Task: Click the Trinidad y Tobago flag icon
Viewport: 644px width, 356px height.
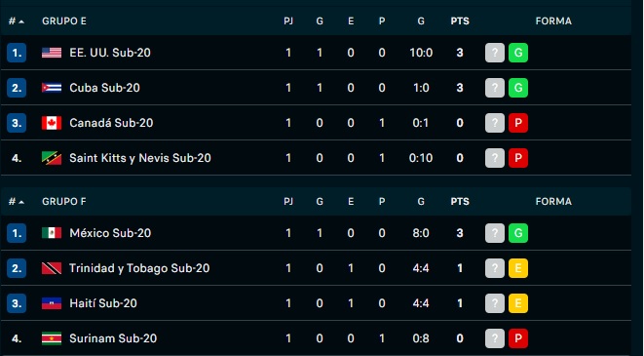Action: 52,268
